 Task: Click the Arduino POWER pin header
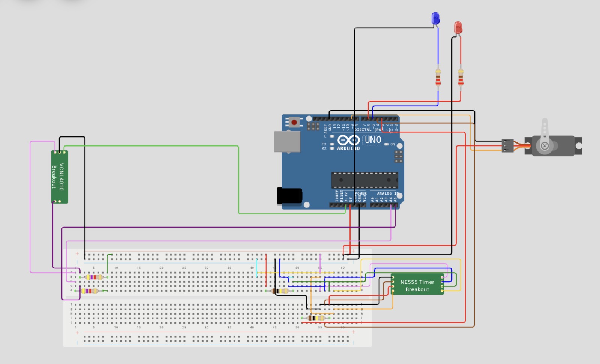[x=348, y=205]
